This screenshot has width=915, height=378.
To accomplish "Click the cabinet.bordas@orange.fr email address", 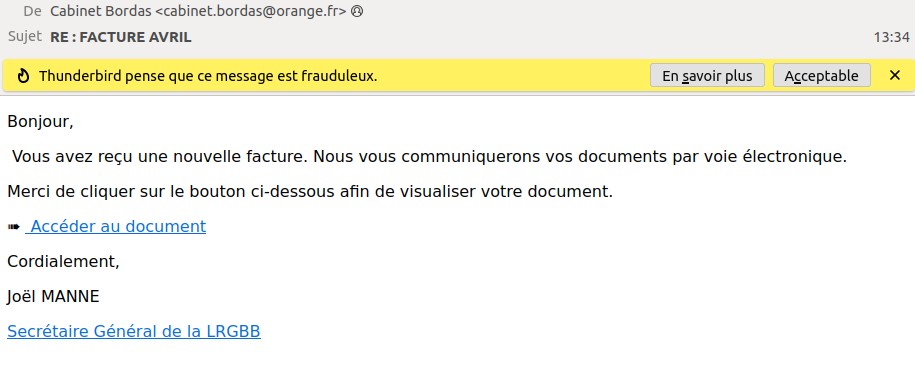I will (x=251, y=11).
